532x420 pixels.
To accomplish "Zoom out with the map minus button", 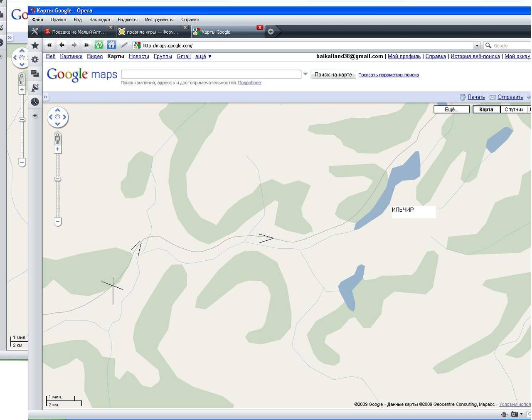I will (x=58, y=222).
